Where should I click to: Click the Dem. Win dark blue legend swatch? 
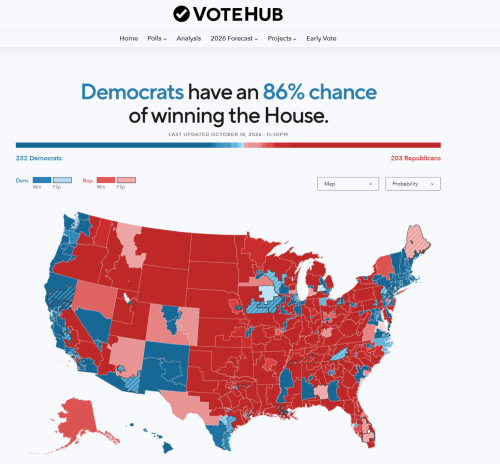click(42, 180)
